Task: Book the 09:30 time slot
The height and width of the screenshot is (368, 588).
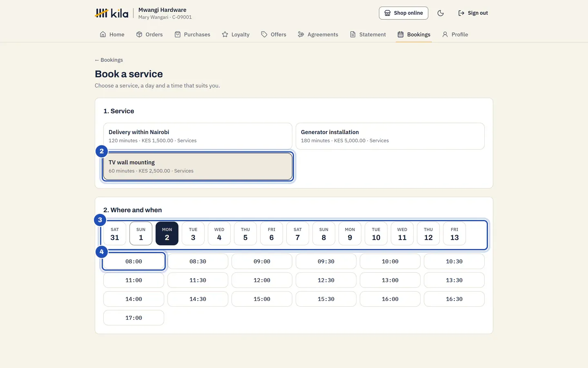Action: [326, 261]
